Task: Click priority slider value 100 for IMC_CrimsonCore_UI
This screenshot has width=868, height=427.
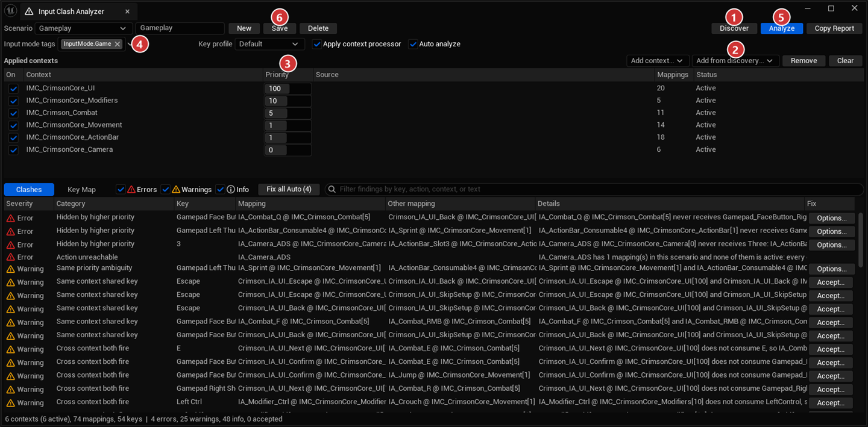Action: (x=288, y=89)
